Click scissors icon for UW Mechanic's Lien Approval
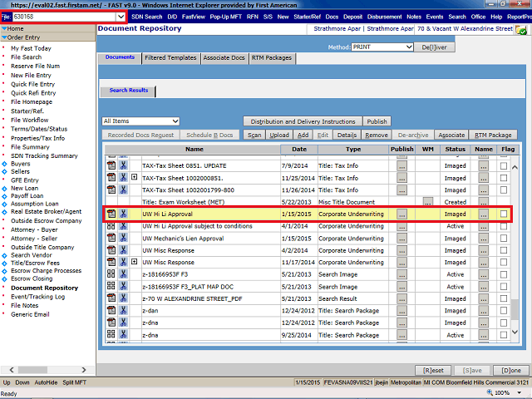This screenshot has width=532, height=399. pyautogui.click(x=123, y=239)
